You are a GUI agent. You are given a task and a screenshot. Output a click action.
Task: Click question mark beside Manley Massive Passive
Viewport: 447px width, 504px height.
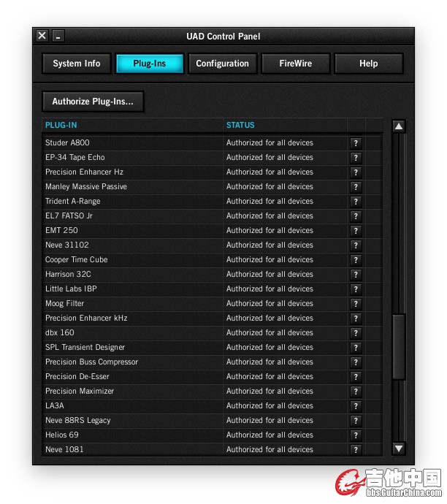356,187
